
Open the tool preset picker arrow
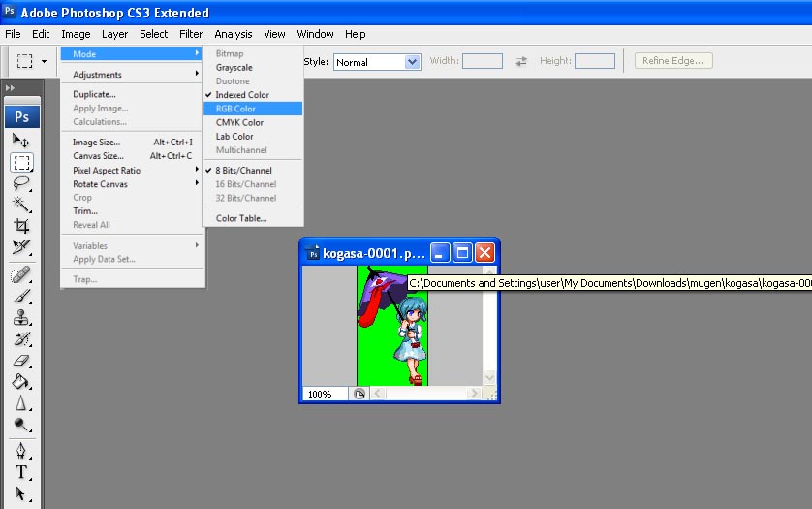[x=44, y=61]
